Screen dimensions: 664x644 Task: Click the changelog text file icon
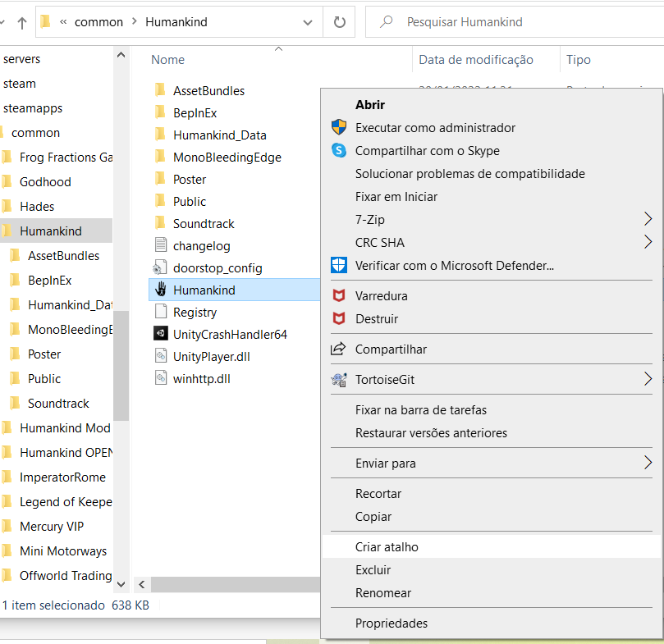coord(161,245)
